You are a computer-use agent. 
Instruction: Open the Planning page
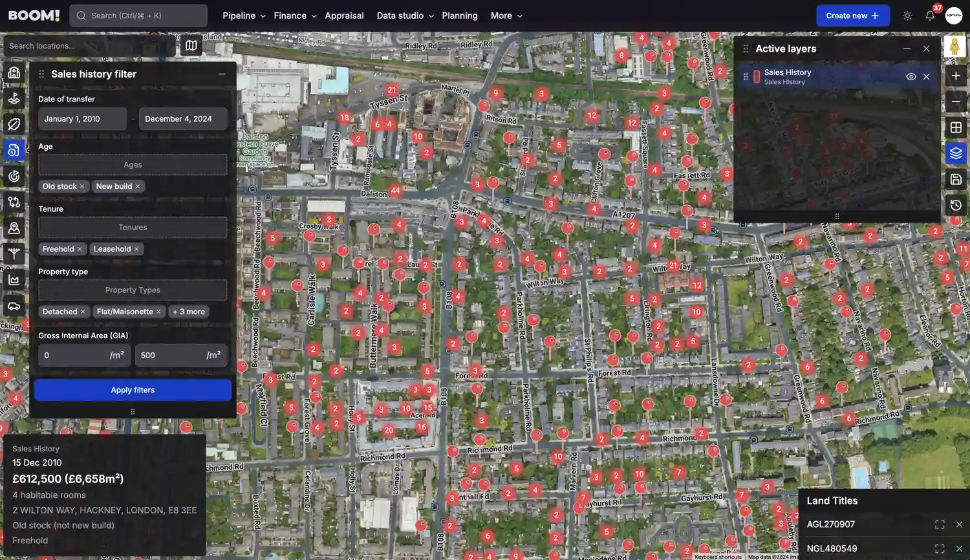(460, 16)
